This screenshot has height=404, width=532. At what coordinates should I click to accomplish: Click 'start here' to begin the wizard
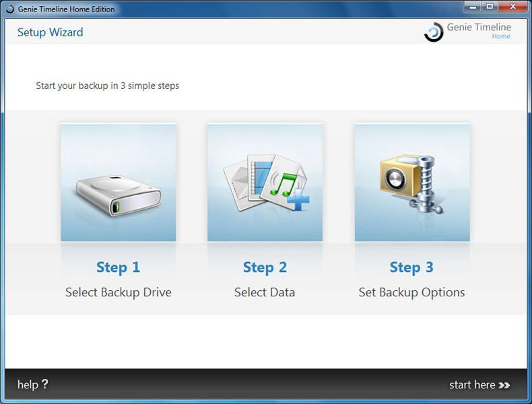pos(479,385)
